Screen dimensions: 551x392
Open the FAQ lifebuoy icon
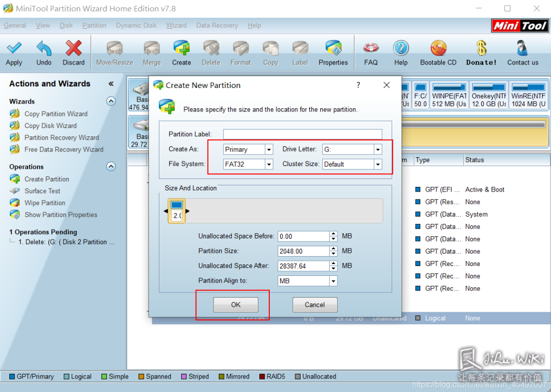(x=371, y=48)
